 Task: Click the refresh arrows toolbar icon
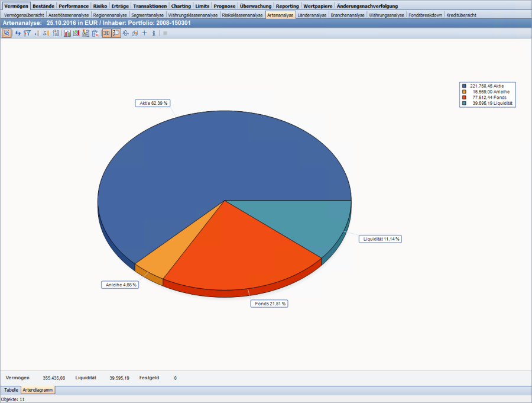(x=18, y=33)
